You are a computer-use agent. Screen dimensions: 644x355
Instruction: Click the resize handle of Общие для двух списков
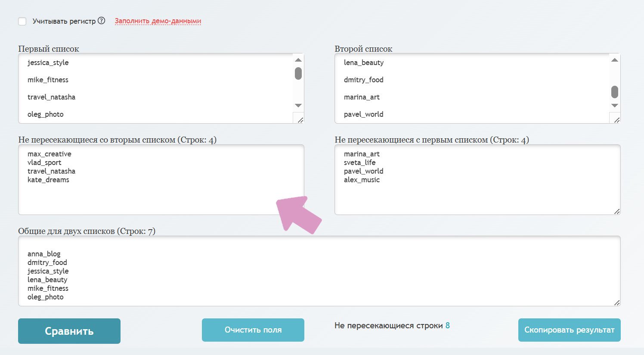coord(616,302)
